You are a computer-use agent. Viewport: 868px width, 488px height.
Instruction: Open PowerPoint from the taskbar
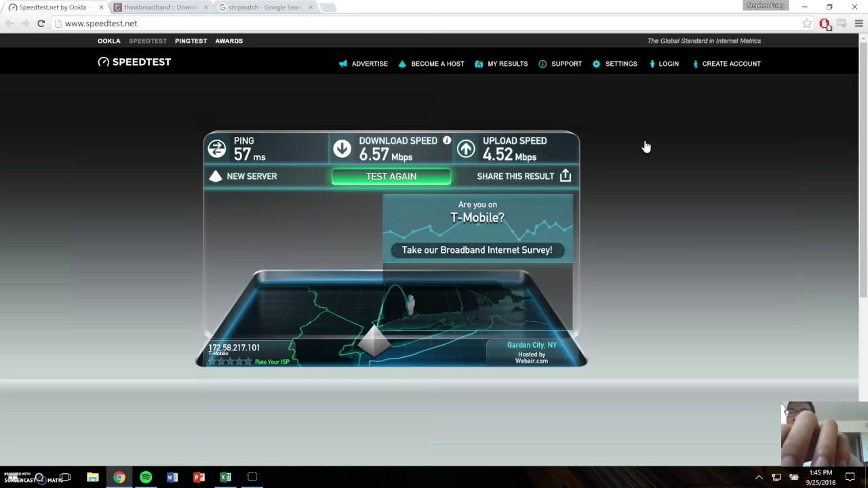(x=199, y=477)
